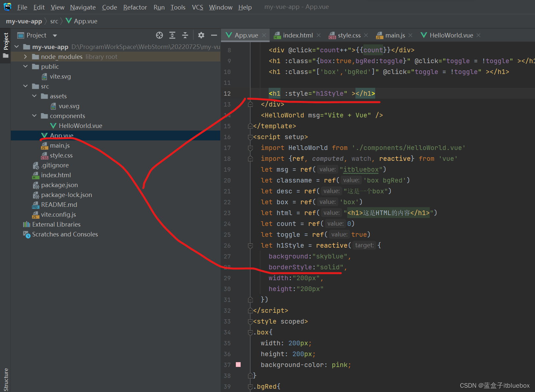Image resolution: width=535 pixels, height=392 pixels.
Task: Close the index.html tab
Action: pos(319,35)
